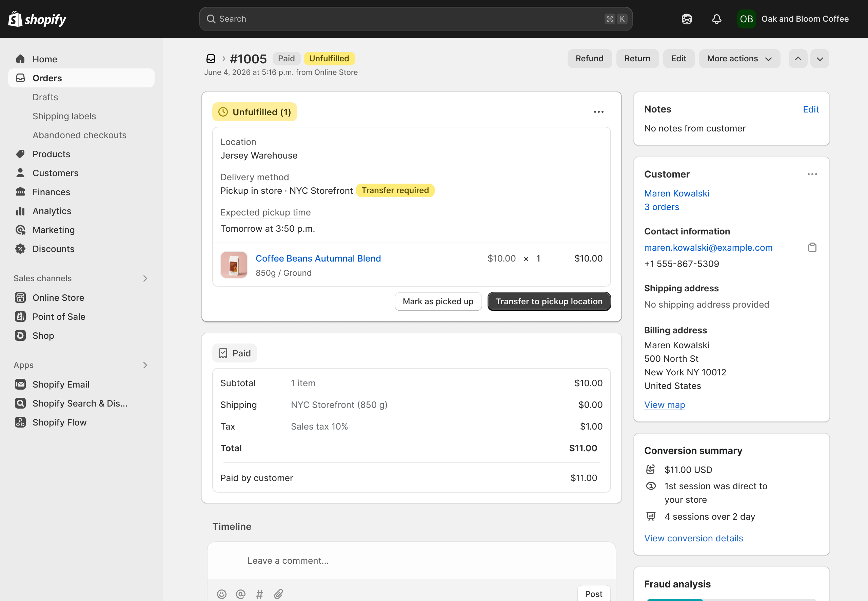868x601 pixels.
Task: Click the Edit order button
Action: 678,59
